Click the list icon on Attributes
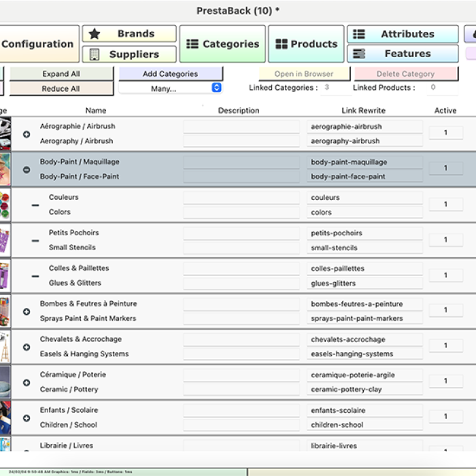The height and width of the screenshot is (476, 476). pos(359,34)
